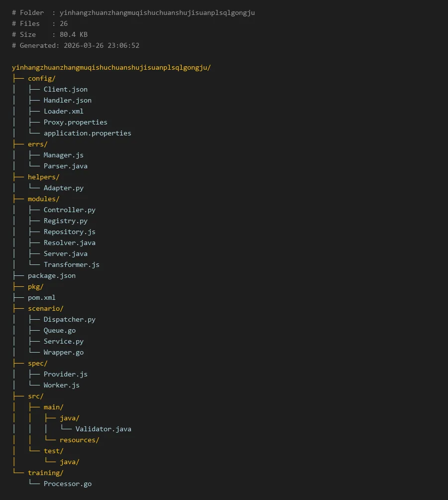Select Parser.java under errs
Viewport: 448px width, 500px height.
tap(65, 166)
